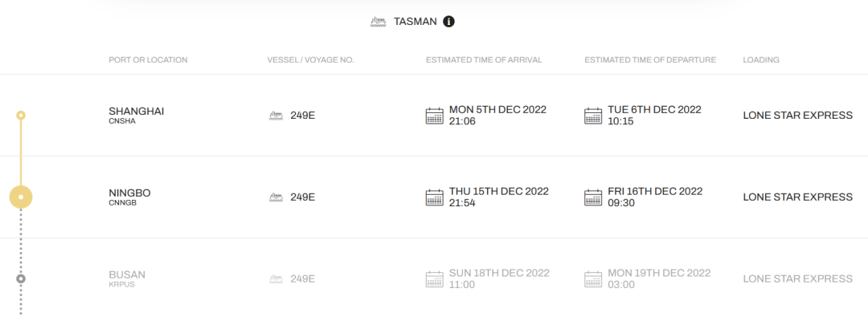Screen dimensions: 868x317
Task: Click the Vessel / Voyage No. column header
Action: pos(310,59)
